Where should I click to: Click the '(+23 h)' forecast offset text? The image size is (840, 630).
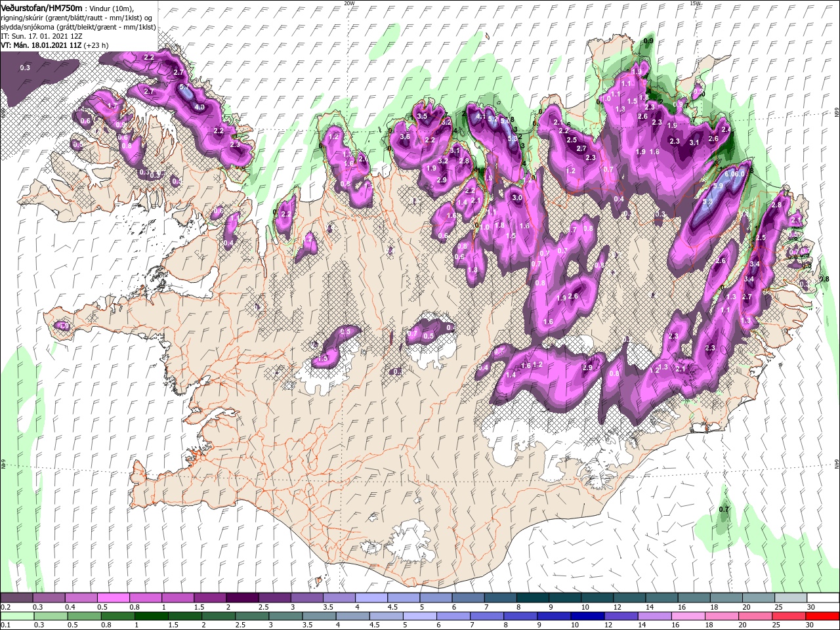96,45
